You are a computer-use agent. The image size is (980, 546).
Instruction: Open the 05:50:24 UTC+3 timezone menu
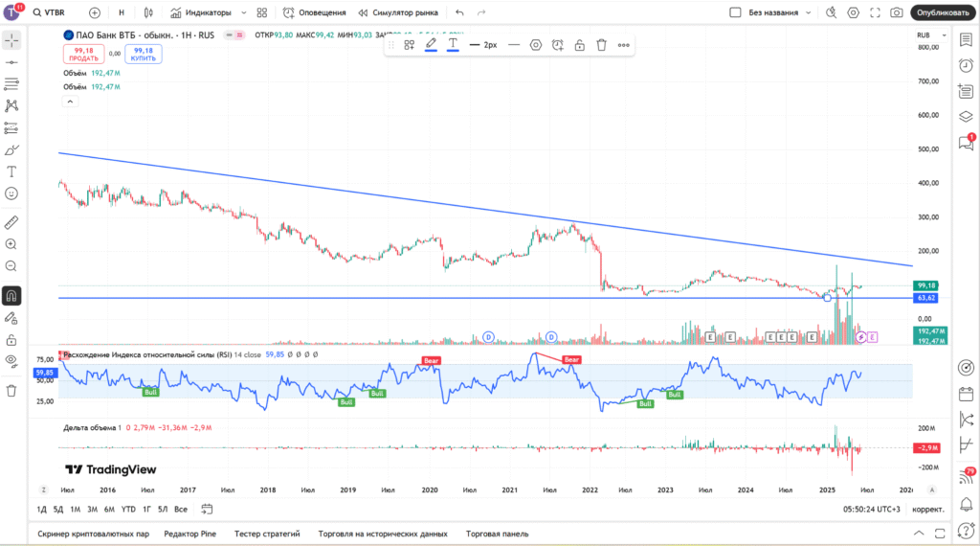click(871, 510)
